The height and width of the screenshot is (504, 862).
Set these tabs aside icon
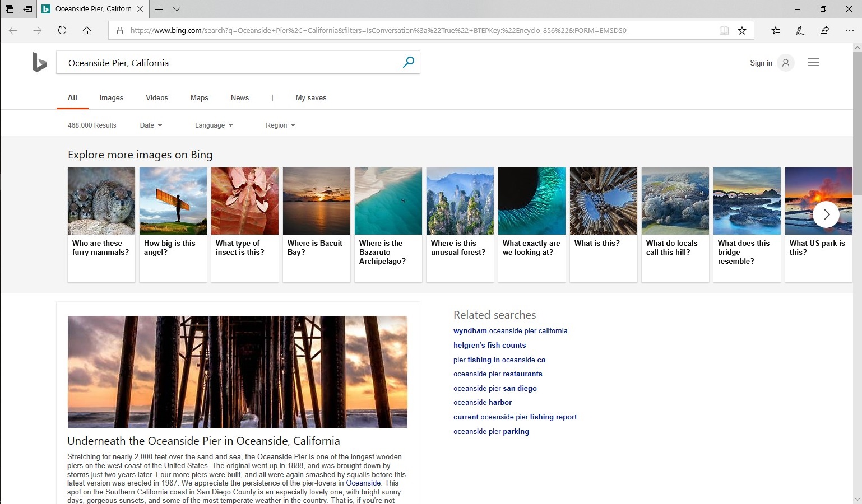[x=27, y=9]
